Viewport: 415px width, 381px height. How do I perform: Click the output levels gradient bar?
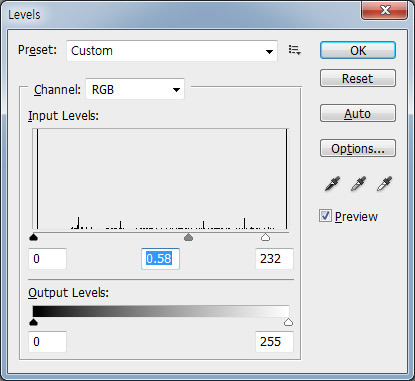pos(161,311)
